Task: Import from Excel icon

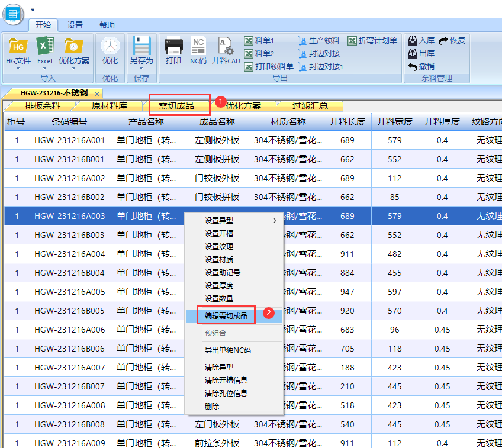Action: 44,46
